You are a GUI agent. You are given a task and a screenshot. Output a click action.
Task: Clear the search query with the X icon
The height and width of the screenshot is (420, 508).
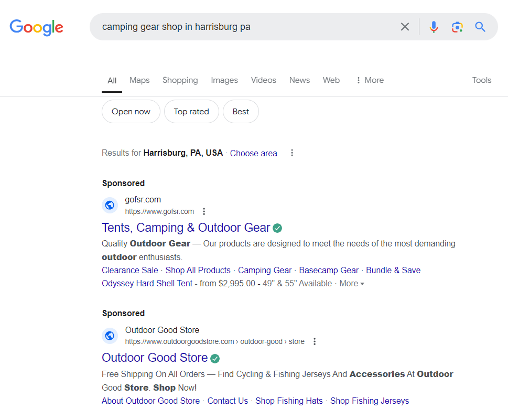pyautogui.click(x=405, y=27)
